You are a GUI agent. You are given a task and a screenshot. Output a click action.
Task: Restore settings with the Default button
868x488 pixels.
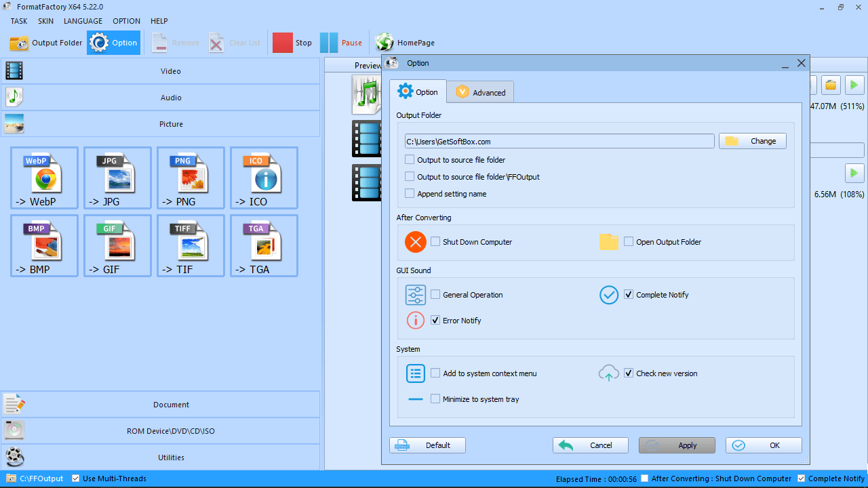pyautogui.click(x=427, y=445)
